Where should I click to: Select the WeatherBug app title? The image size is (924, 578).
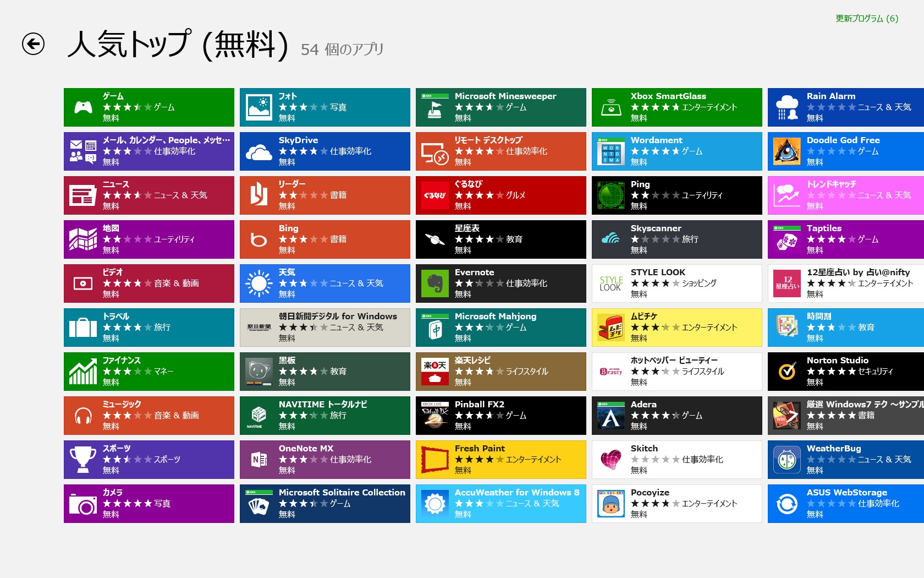point(834,449)
